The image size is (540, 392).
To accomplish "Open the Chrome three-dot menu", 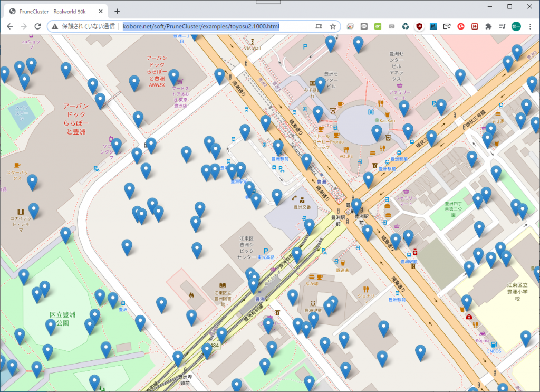I will 530,26.
